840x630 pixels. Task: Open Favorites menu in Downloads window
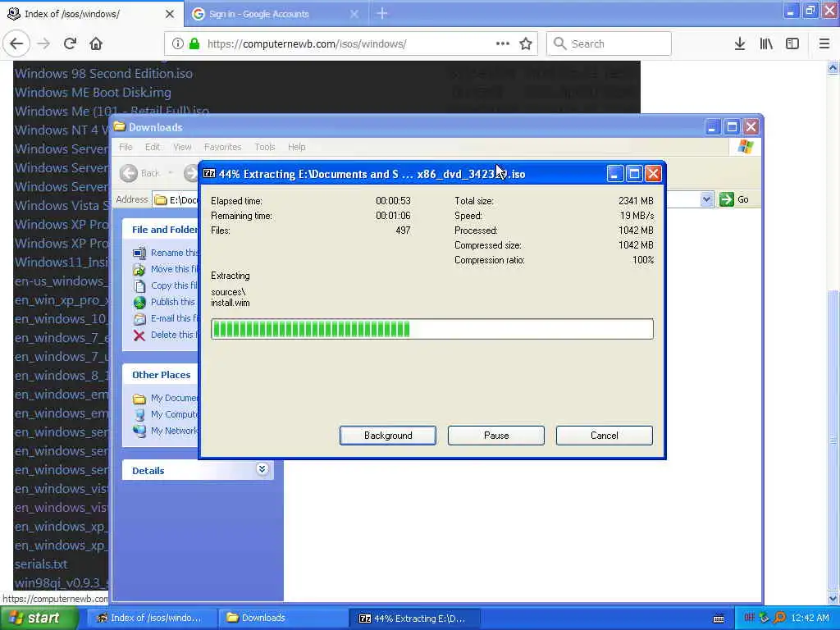(223, 147)
